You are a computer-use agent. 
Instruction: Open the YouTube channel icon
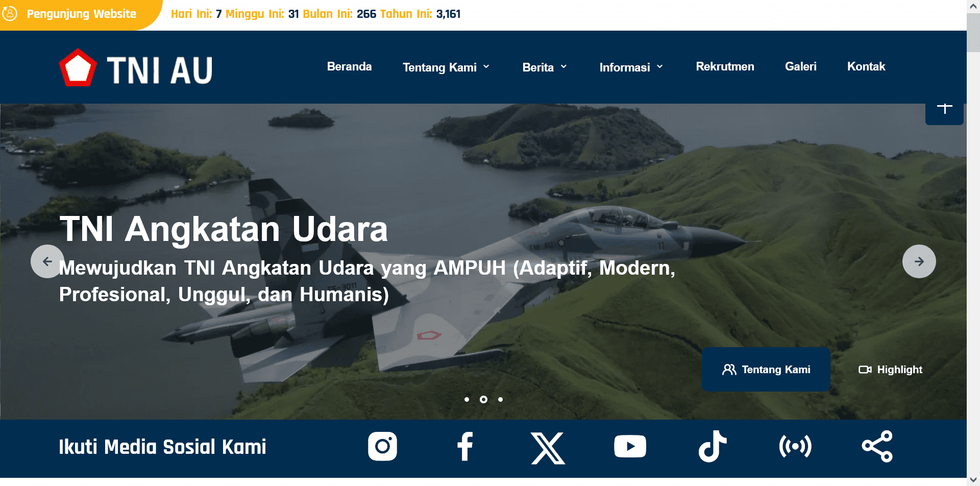pyautogui.click(x=630, y=447)
